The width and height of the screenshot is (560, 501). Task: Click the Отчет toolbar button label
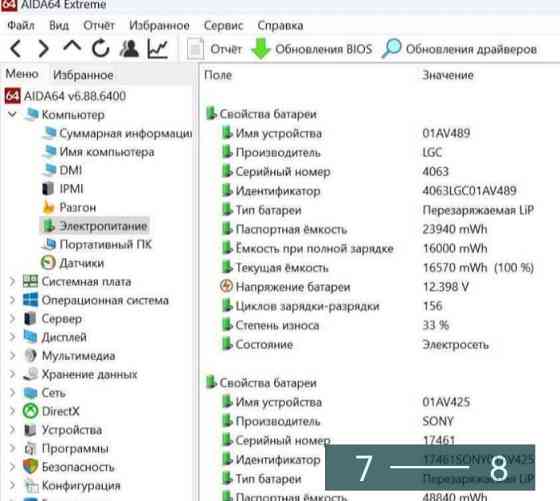(226, 49)
